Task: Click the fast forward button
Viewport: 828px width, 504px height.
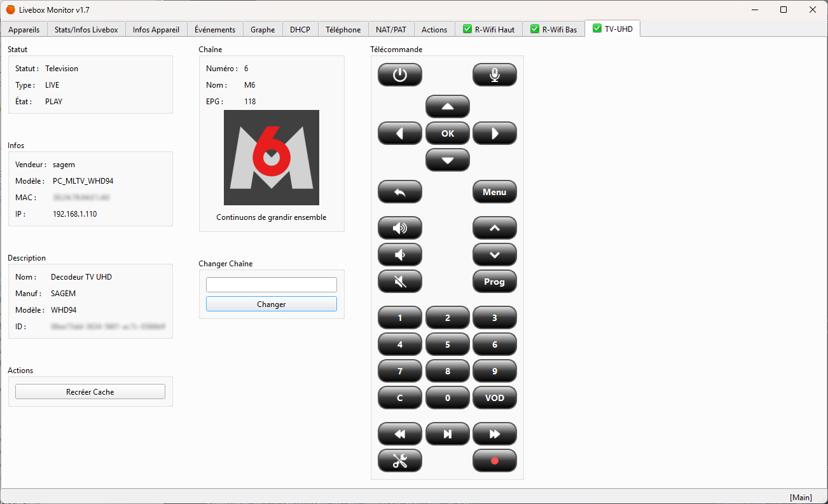Action: click(495, 434)
